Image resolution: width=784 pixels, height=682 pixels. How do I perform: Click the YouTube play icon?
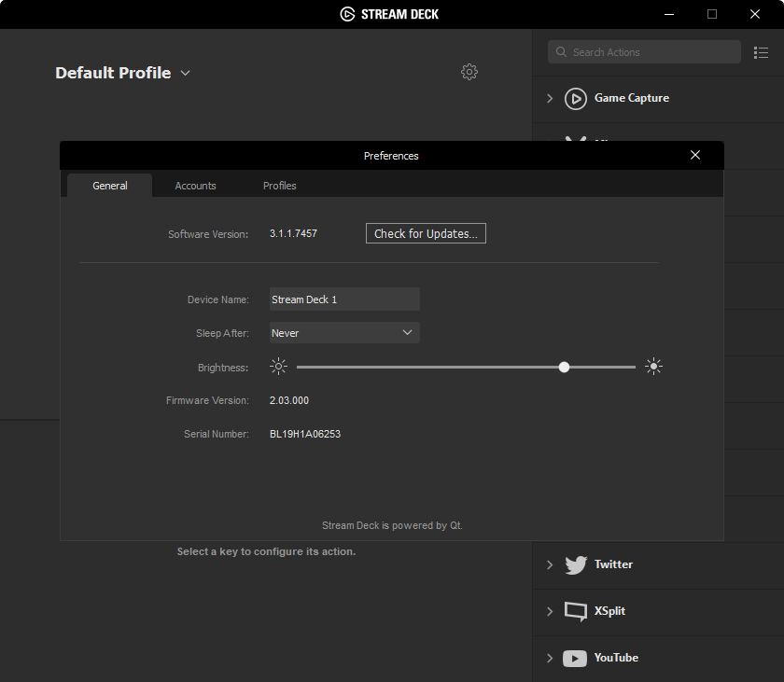(x=575, y=659)
